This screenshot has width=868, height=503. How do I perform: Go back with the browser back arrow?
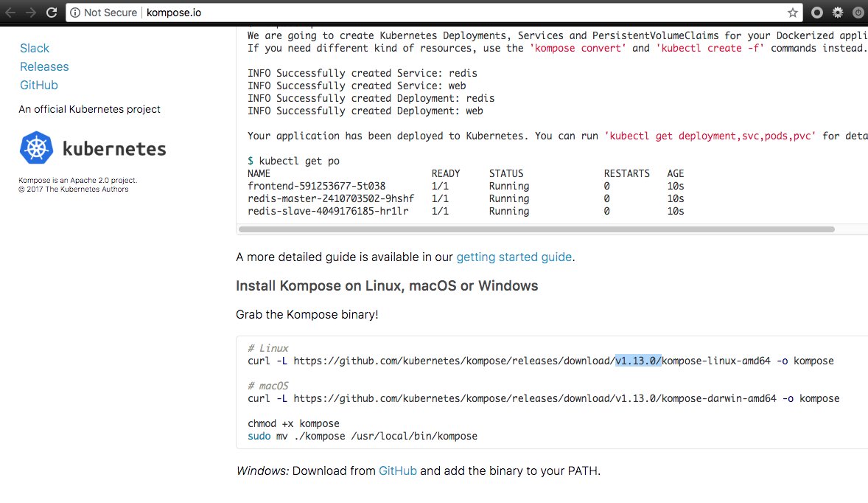[x=10, y=13]
